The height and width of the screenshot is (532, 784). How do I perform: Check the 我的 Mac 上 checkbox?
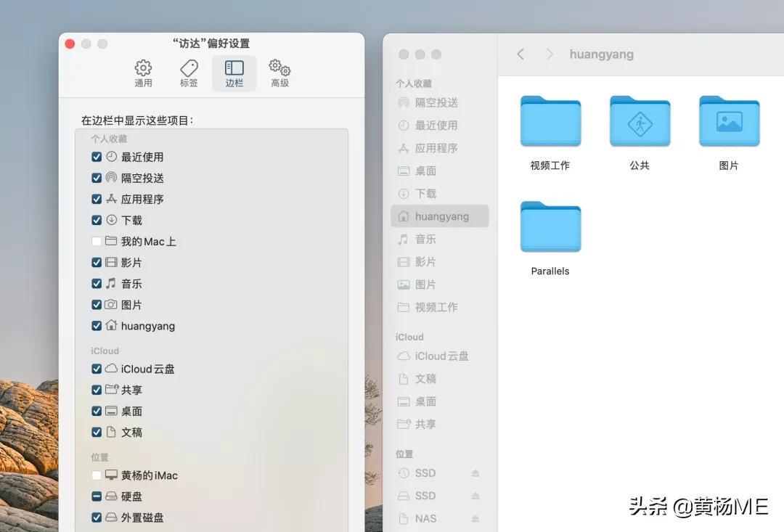pos(96,241)
